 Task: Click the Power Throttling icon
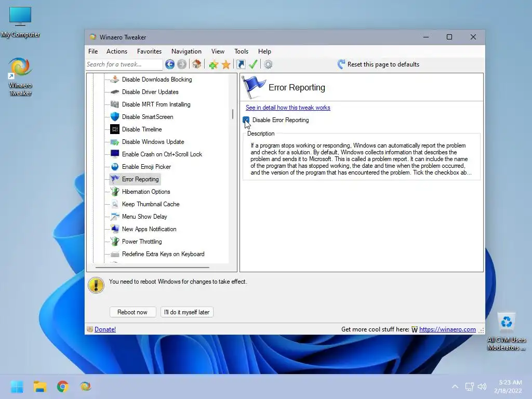point(115,242)
